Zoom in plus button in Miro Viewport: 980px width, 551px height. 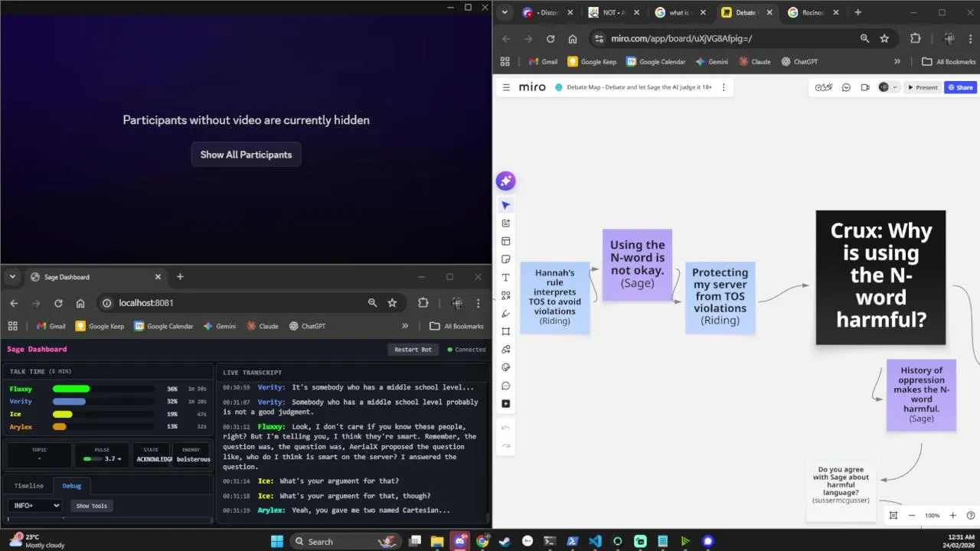[952, 516]
